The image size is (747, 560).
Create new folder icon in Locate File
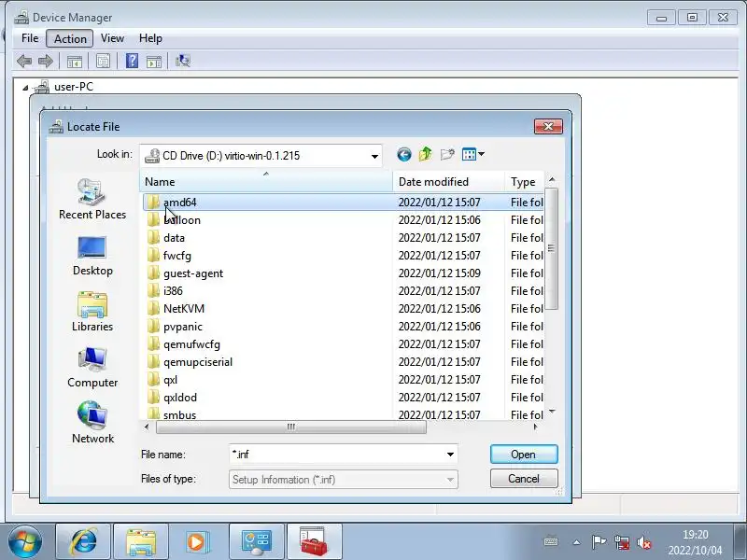coord(447,154)
